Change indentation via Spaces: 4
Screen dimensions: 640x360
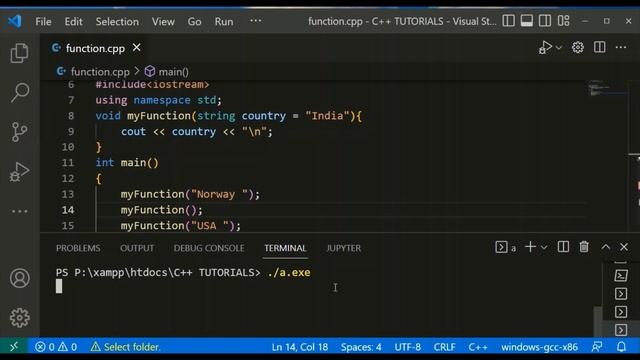361,347
